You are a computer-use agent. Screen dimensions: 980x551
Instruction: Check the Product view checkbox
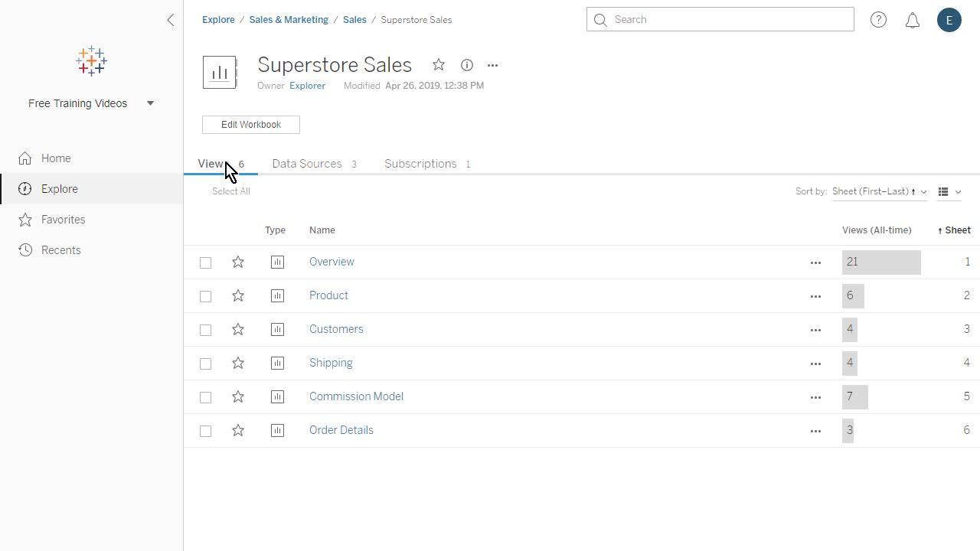205,296
